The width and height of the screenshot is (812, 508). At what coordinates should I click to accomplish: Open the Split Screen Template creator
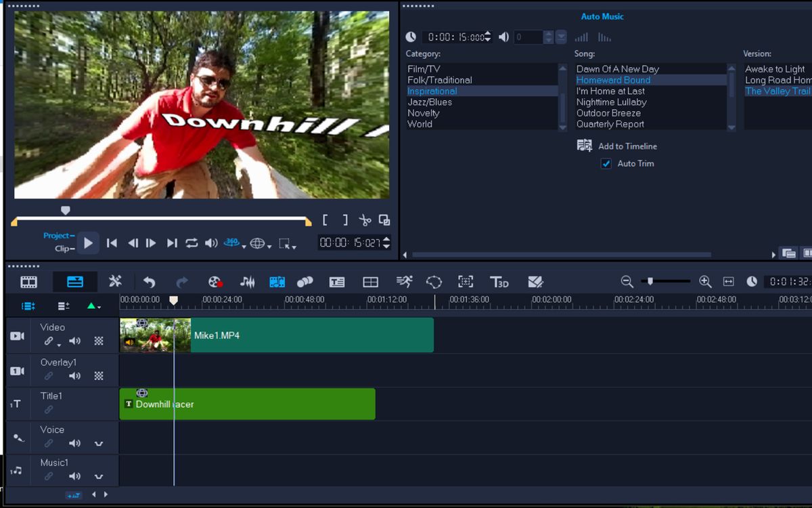(x=370, y=281)
